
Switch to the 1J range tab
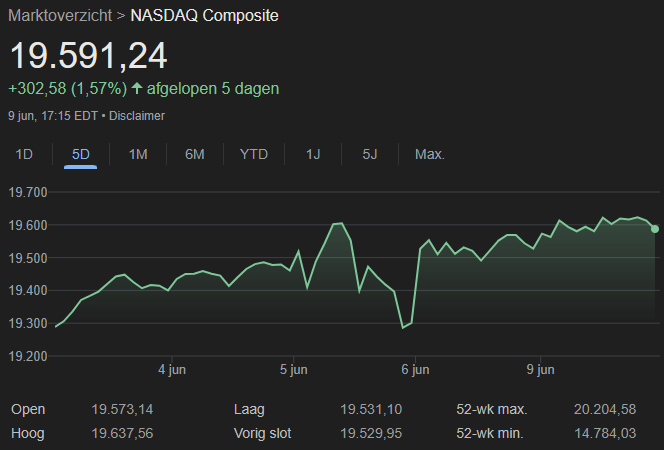point(313,154)
